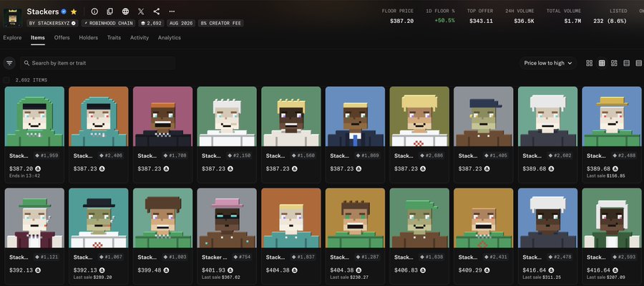This screenshot has width=644, height=286.
Task: Open the Stacker #2,478 white-haired image
Action: pos(547,218)
